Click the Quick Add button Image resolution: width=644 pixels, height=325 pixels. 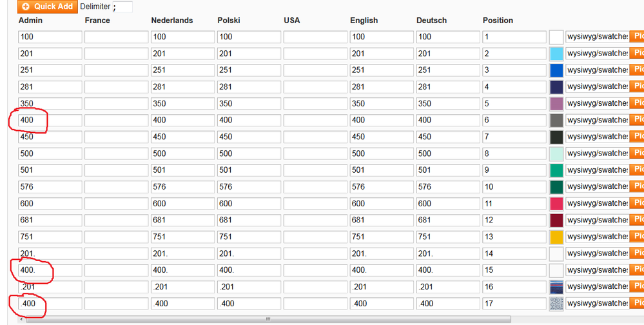pos(47,6)
